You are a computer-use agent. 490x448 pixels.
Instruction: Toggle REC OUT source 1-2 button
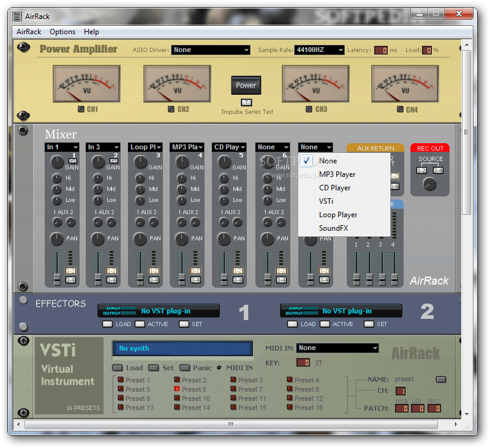click(421, 171)
